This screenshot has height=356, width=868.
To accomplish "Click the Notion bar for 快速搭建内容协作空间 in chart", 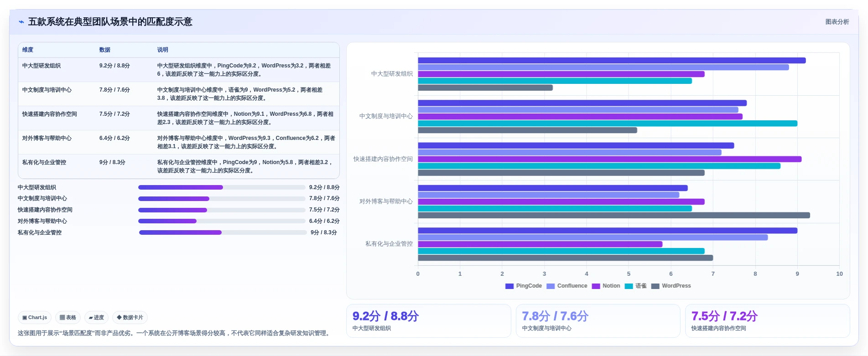I will (x=609, y=159).
